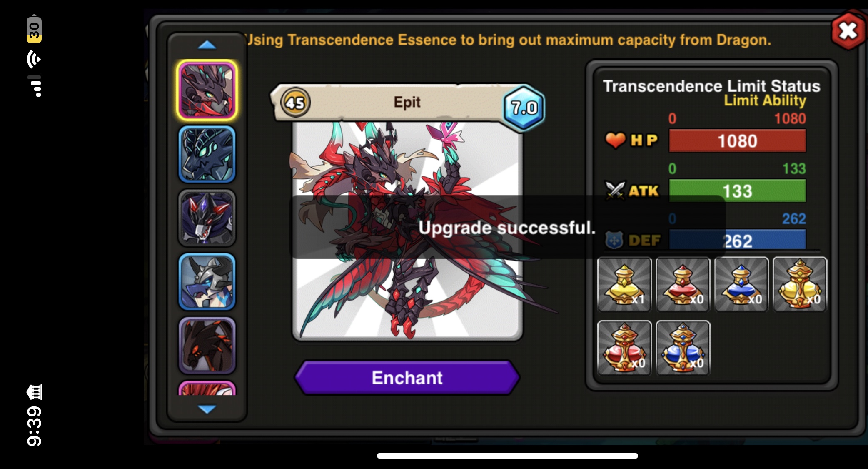Viewport: 868px width, 469px height.
Task: Select the yellow essence potion x1
Action: click(624, 284)
